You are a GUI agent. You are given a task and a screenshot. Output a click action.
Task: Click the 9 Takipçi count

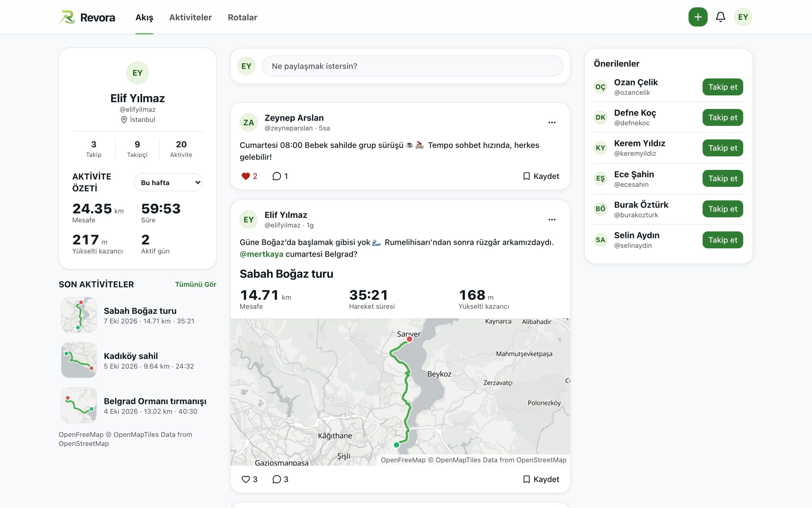click(137, 149)
